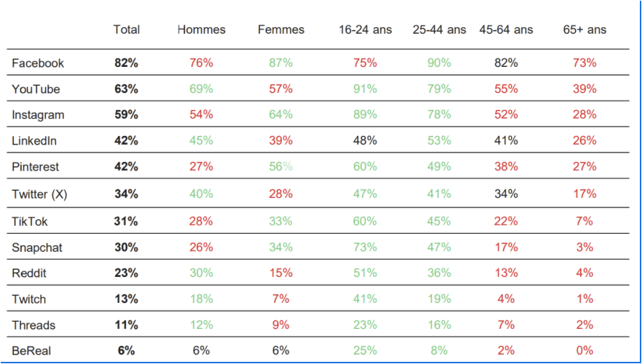
Task: Select TikTok's 65+ ans value 7%
Action: pos(584,222)
